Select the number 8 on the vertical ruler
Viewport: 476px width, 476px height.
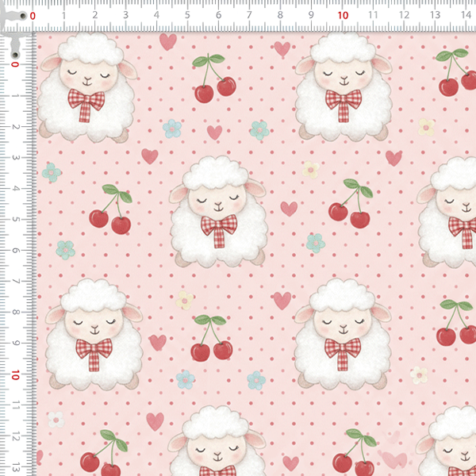[x=15, y=313]
